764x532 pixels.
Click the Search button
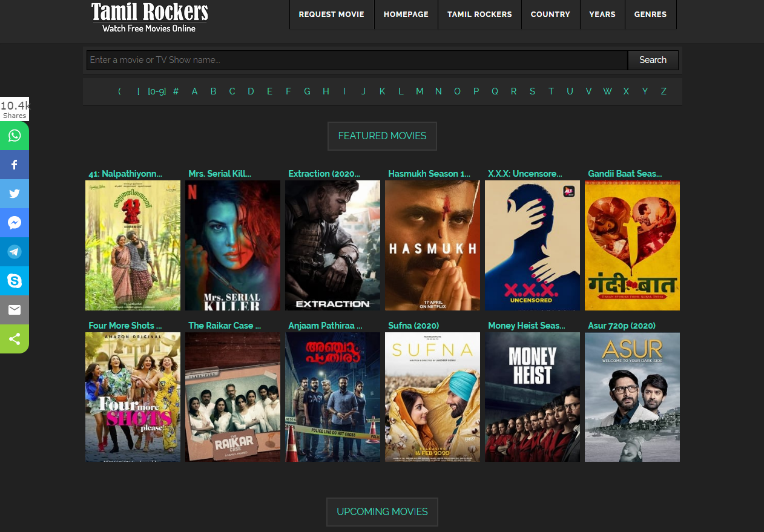pyautogui.click(x=653, y=60)
